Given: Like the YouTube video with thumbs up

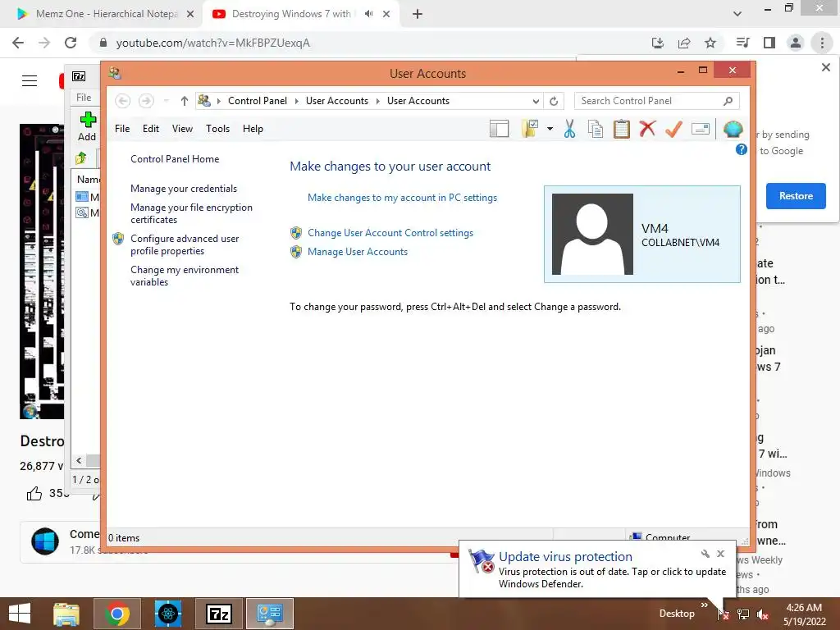Looking at the screenshot, I should (x=34, y=493).
